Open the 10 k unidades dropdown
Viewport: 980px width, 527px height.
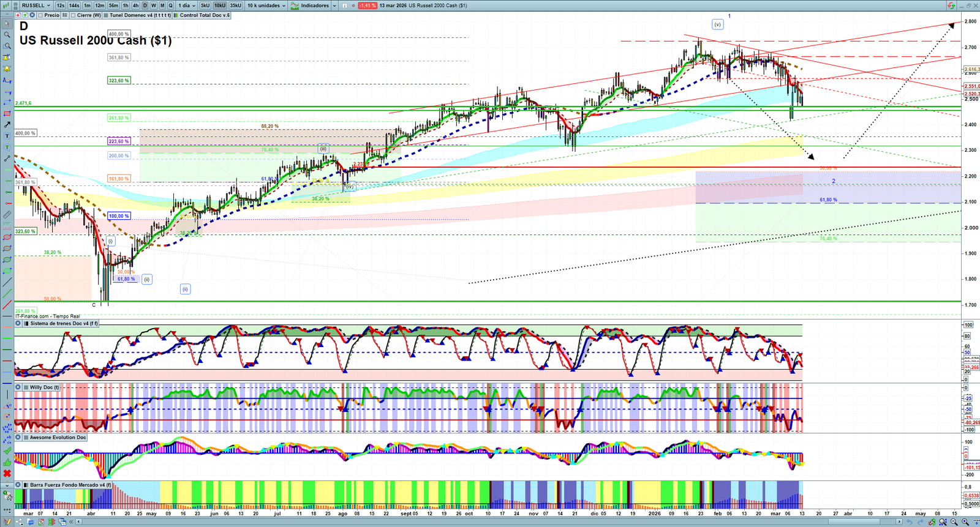click(266, 6)
